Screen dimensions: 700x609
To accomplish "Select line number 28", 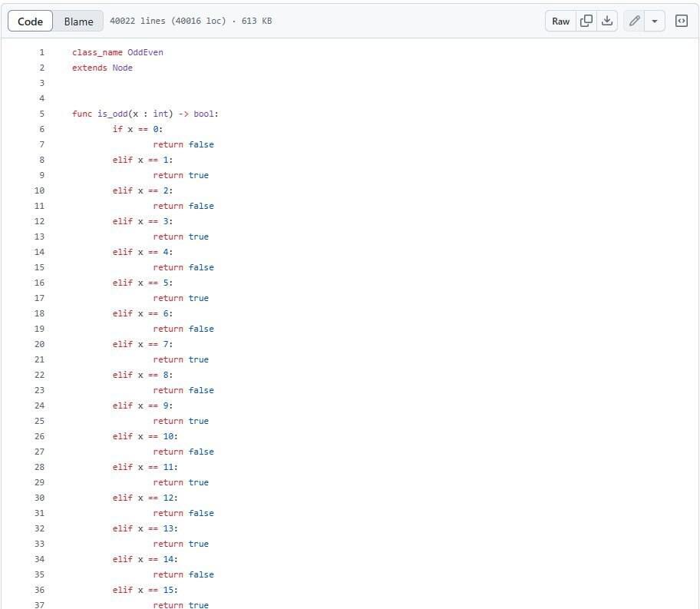I will (x=39, y=467).
